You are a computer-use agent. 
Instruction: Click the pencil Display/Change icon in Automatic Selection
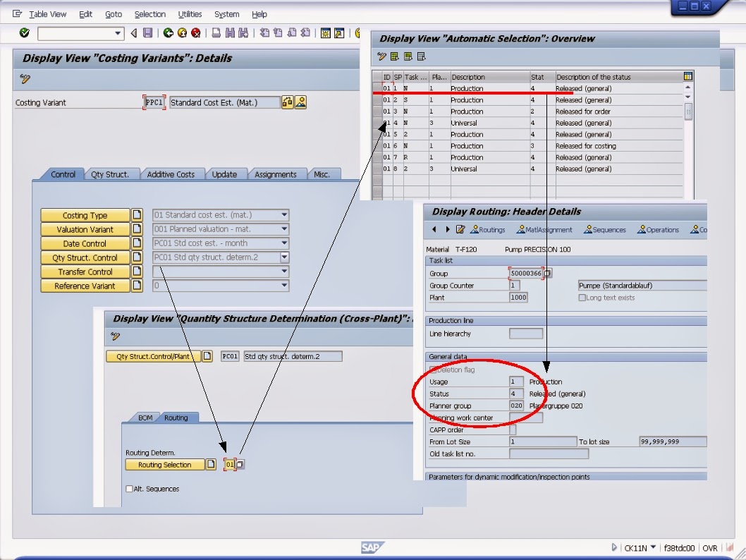[x=381, y=56]
